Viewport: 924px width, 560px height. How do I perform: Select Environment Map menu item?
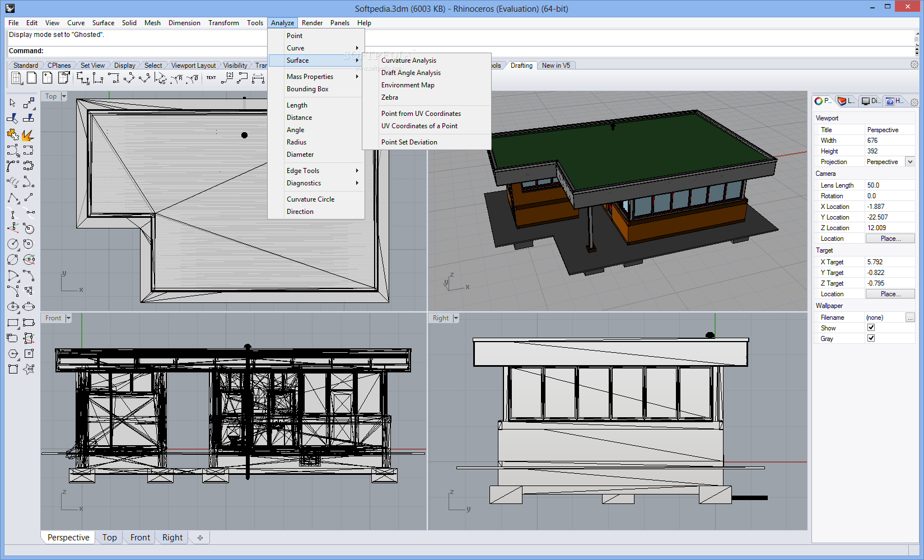pos(427,85)
